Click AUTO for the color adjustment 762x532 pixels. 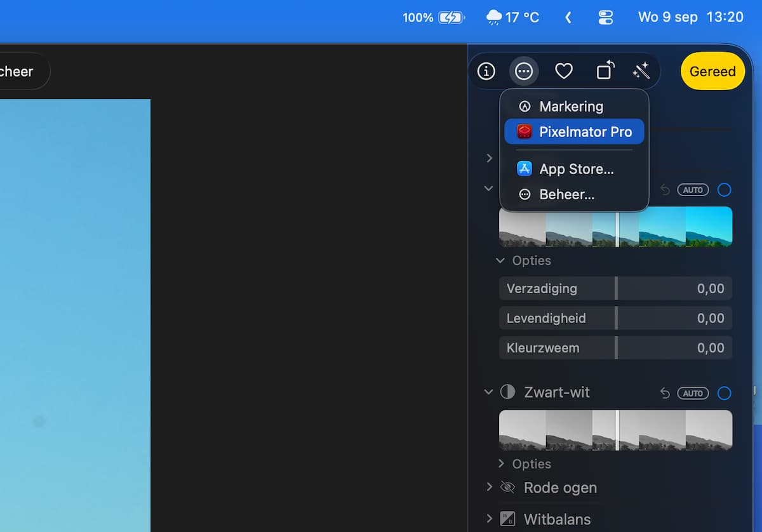tap(693, 190)
